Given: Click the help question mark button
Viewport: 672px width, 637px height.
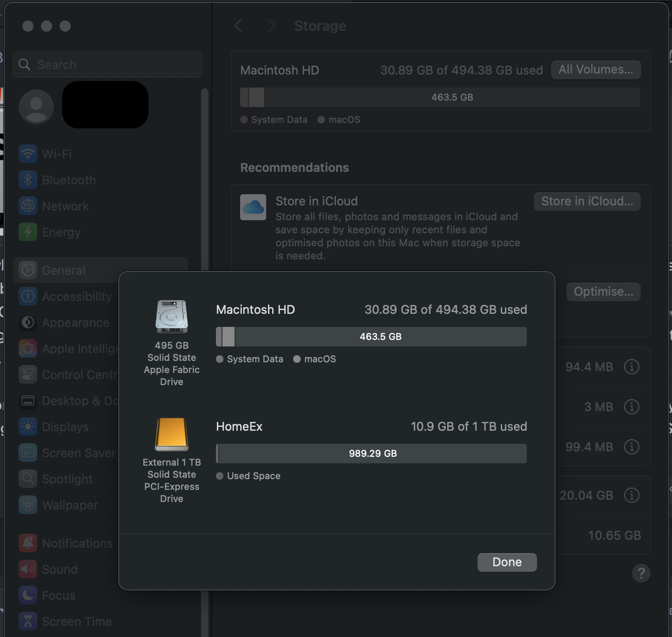Looking at the screenshot, I should click(641, 573).
